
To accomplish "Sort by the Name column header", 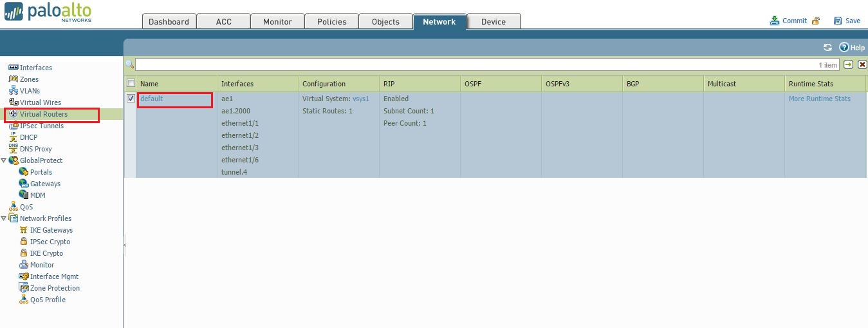I will coord(176,84).
